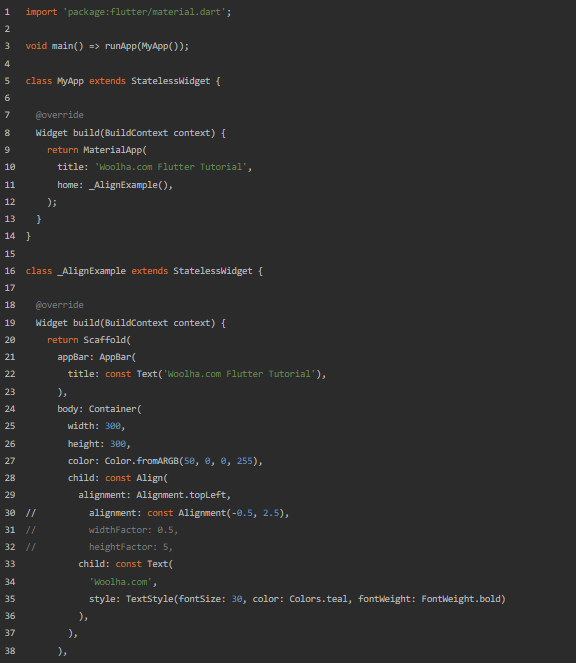576x663 pixels.
Task: Click _AlignExample() on the home line
Action: (129, 185)
